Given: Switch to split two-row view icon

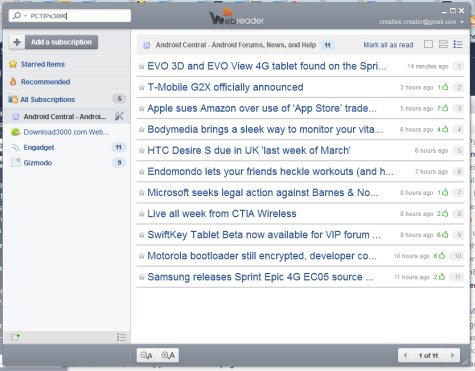Looking at the screenshot, I should [x=443, y=44].
